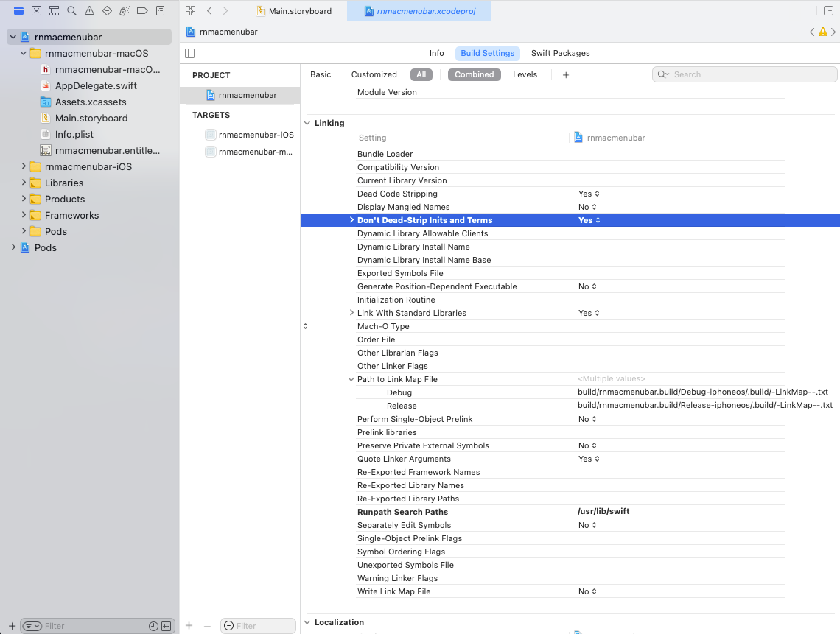Expand Don't Dead-Strip Inits and Terms
The height and width of the screenshot is (634, 840).
(x=351, y=220)
